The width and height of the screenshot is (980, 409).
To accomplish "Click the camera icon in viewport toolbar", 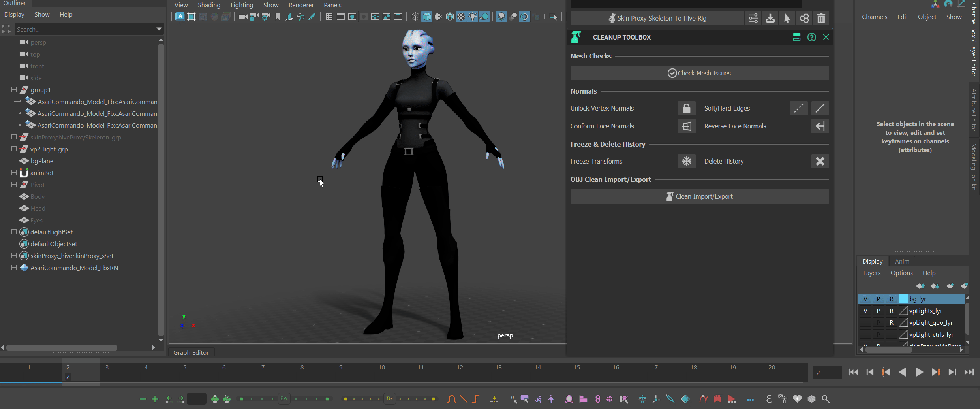I will pos(243,17).
